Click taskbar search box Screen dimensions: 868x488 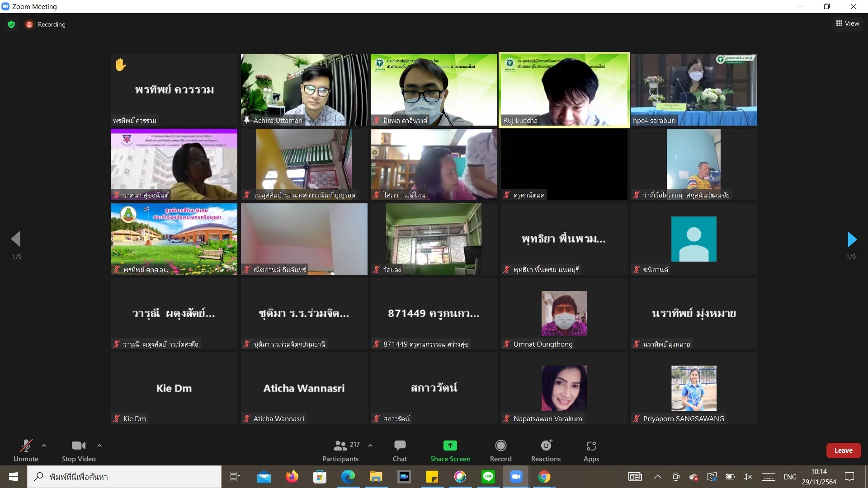pos(124,477)
